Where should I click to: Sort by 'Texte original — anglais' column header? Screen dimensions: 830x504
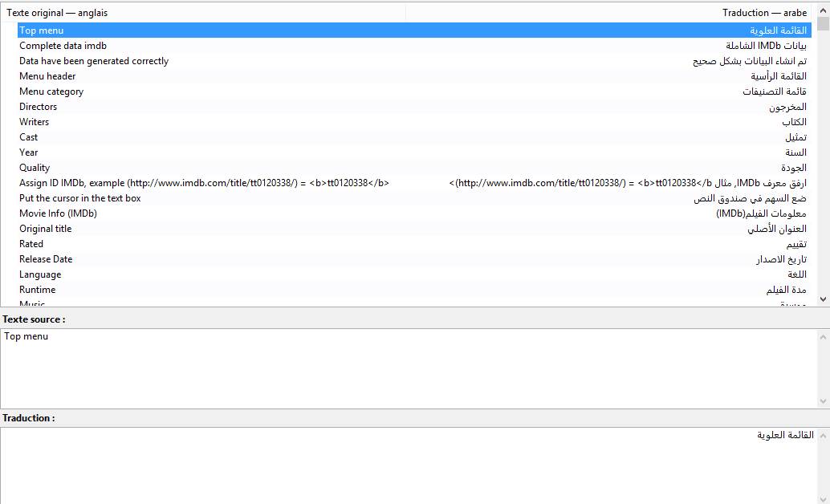(203, 13)
